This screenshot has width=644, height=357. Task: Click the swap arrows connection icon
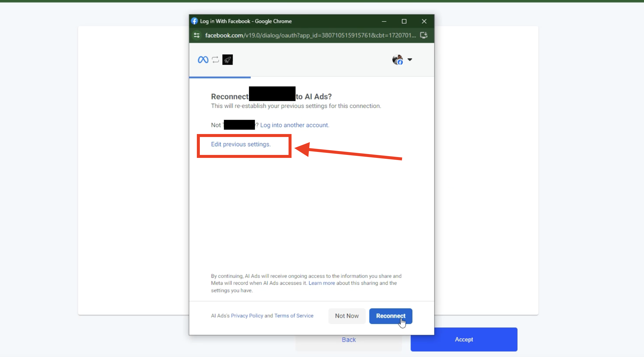pyautogui.click(x=215, y=60)
